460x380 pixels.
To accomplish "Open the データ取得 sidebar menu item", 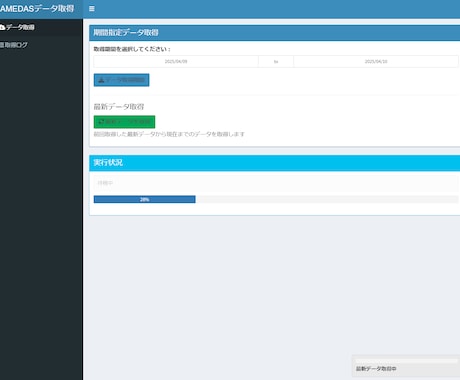I will click(41, 27).
